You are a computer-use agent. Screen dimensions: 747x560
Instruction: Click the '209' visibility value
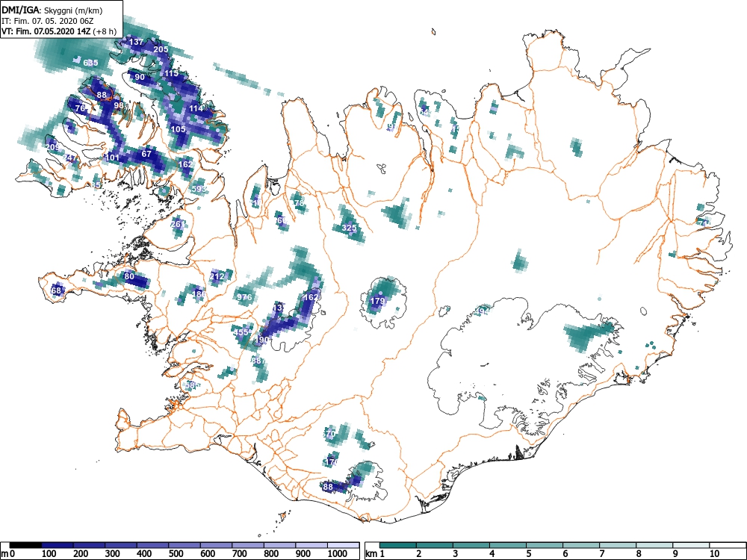52,147
